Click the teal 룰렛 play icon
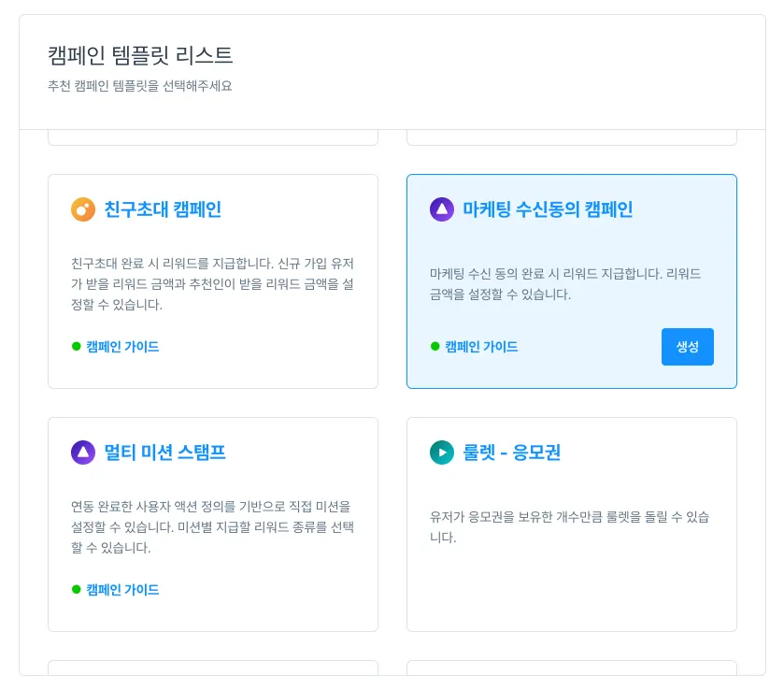The width and height of the screenshot is (784, 690). click(x=442, y=453)
